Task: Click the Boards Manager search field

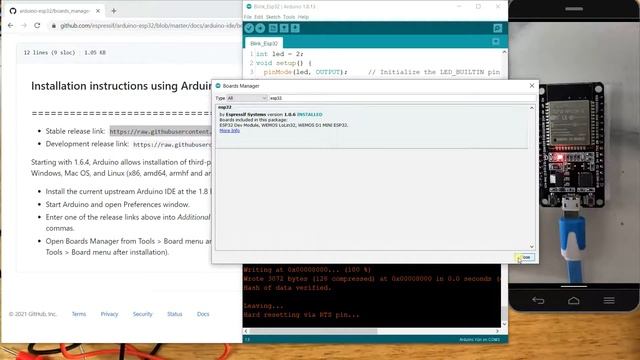Action: [402, 98]
